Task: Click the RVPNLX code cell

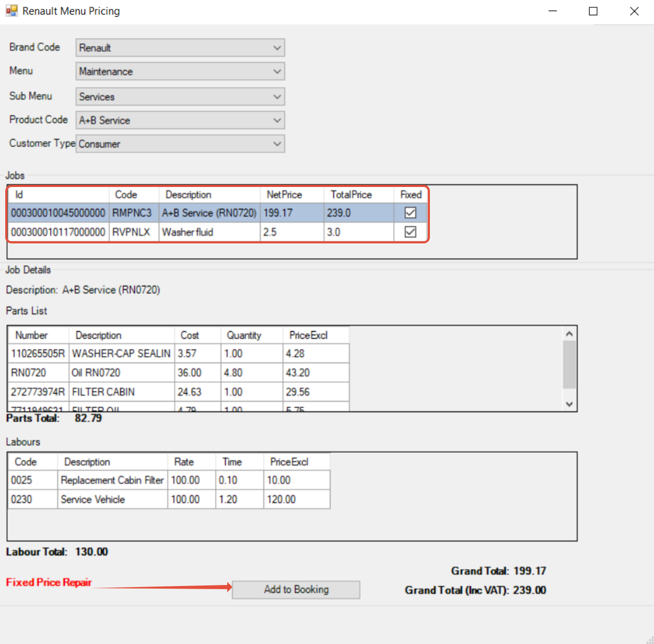Action: (x=134, y=232)
